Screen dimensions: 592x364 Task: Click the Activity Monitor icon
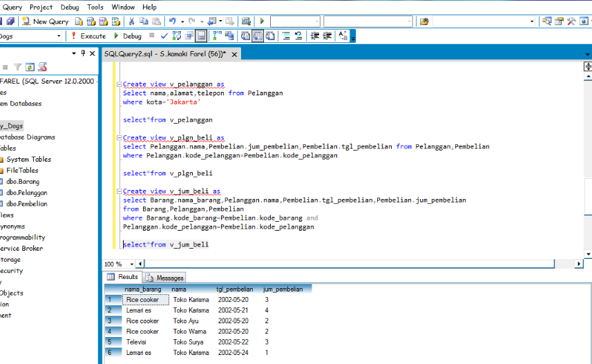point(246,21)
